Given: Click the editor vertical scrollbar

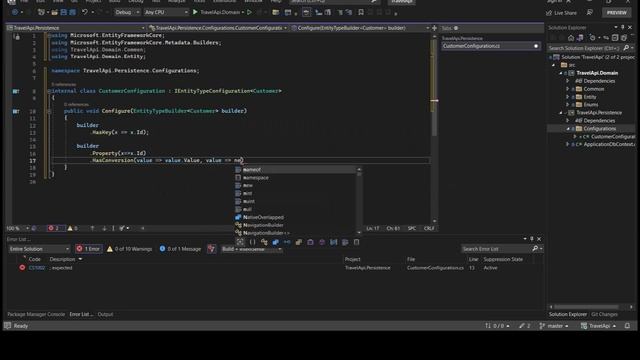Looking at the screenshot, I should [x=434, y=129].
